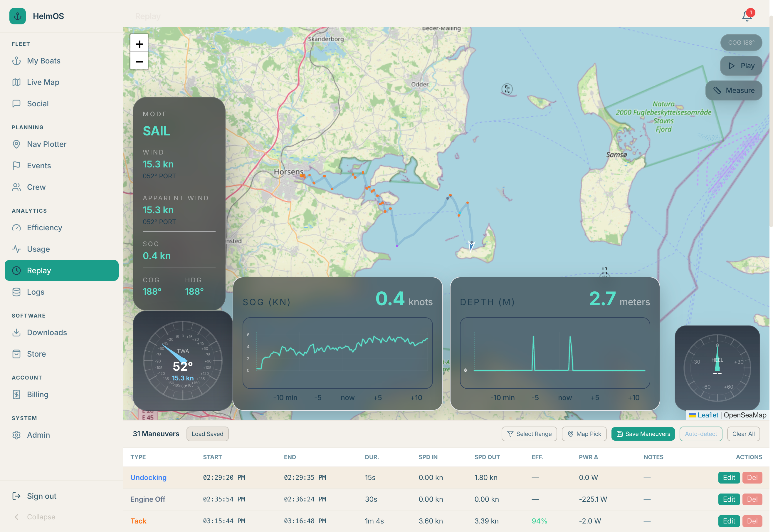Open the Social section
Screen dimensions: 773x532
pos(62,104)
